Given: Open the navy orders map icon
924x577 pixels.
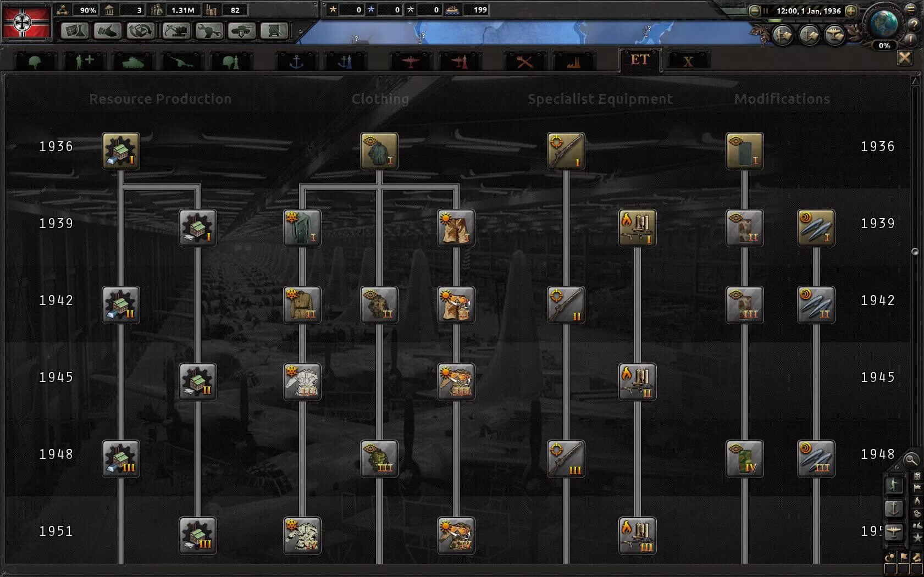Looking at the screenshot, I should (x=809, y=35).
